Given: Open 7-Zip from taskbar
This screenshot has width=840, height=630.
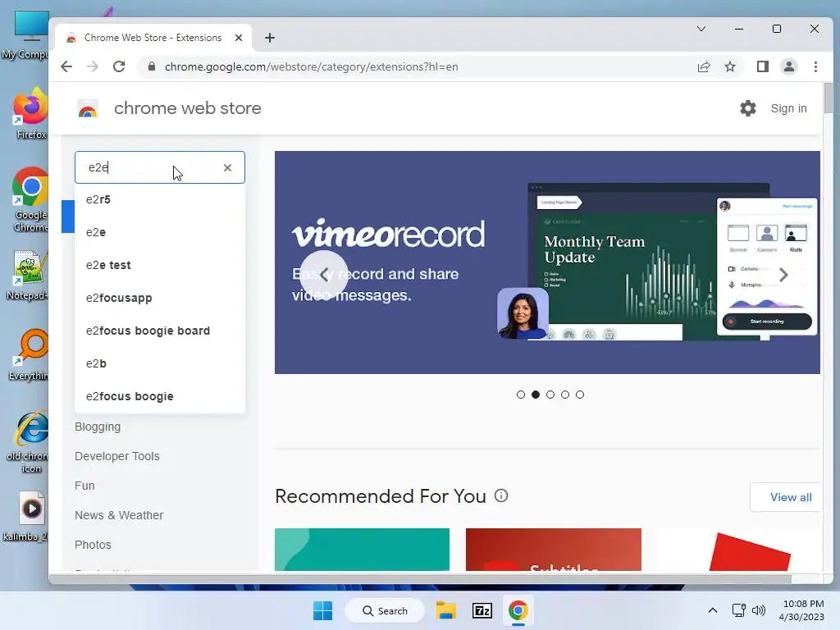Looking at the screenshot, I should coord(482,610).
